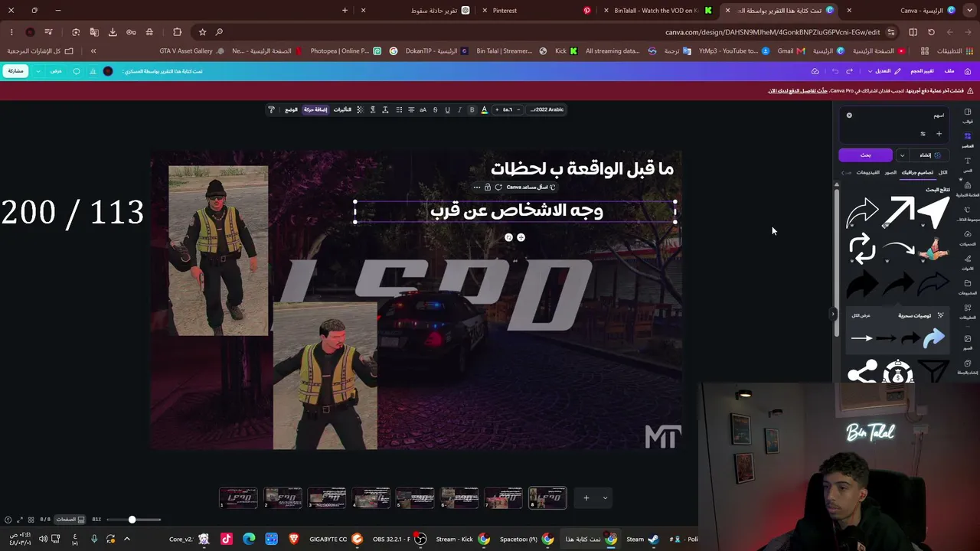
Task: Open the Text (النص) sidebar panel
Action: click(968, 164)
